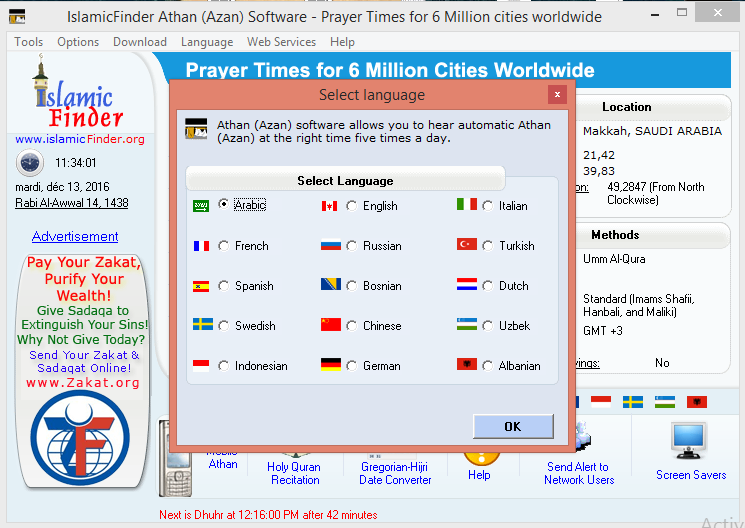
Task: Select Russian language radio button
Action: pos(352,246)
